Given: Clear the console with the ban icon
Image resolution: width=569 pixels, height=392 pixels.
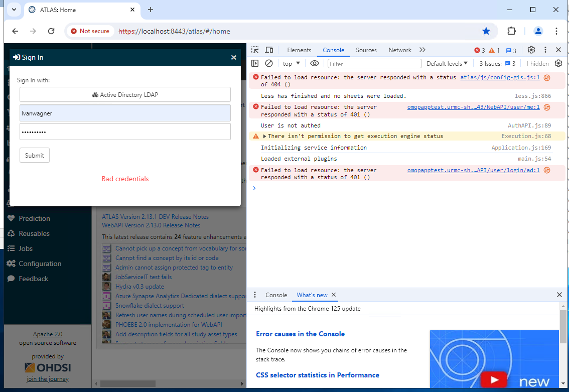Looking at the screenshot, I should pyautogui.click(x=269, y=64).
